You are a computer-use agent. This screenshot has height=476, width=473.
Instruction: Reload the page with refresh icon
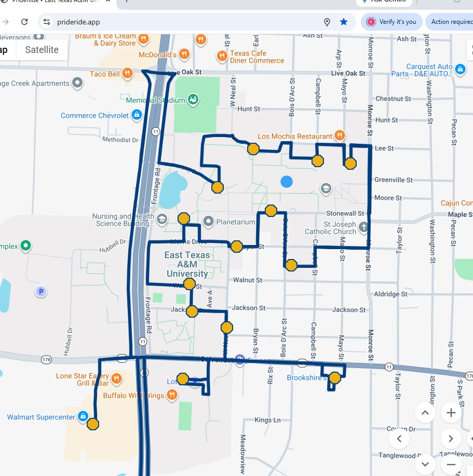pos(24,22)
